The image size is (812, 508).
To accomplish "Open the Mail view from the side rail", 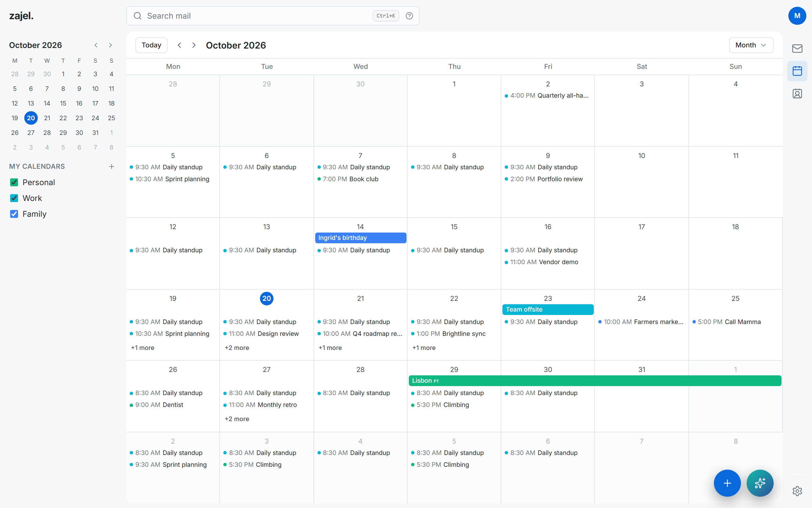I will 797,49.
